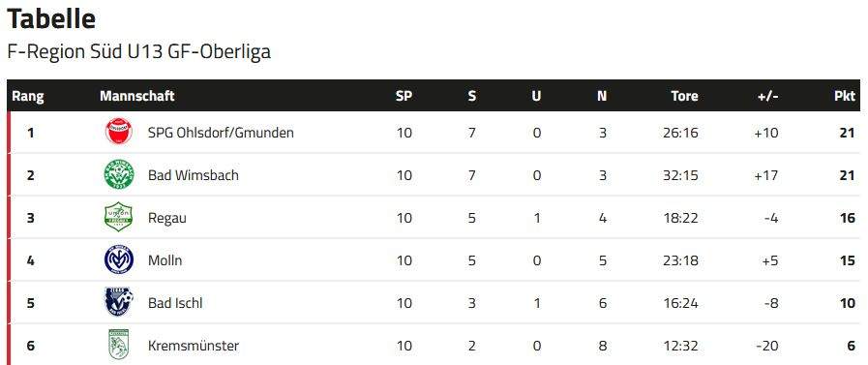868x365 pixels.
Task: Sort by the SP column header
Action: pos(404,96)
